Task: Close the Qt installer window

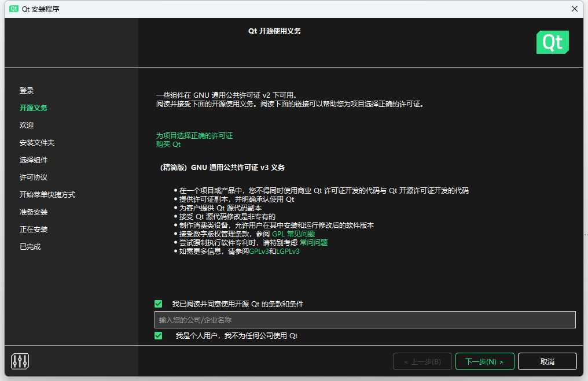Action: tap(575, 9)
